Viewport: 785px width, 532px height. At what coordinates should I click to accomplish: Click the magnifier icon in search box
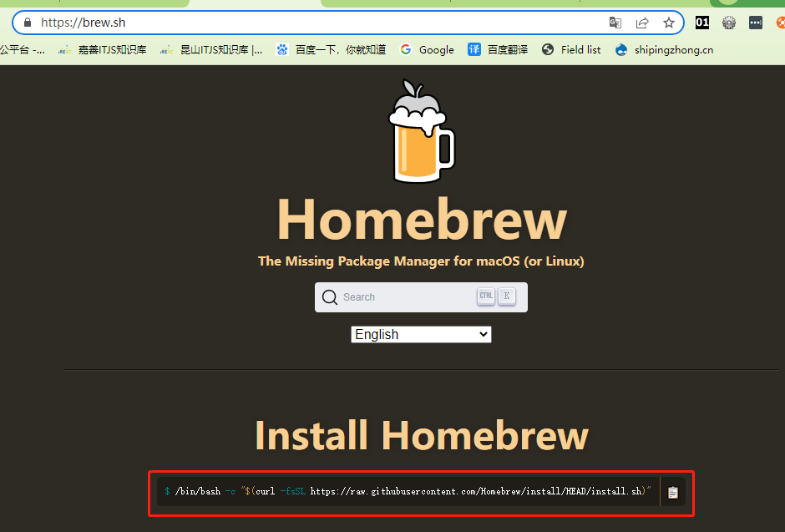click(329, 297)
